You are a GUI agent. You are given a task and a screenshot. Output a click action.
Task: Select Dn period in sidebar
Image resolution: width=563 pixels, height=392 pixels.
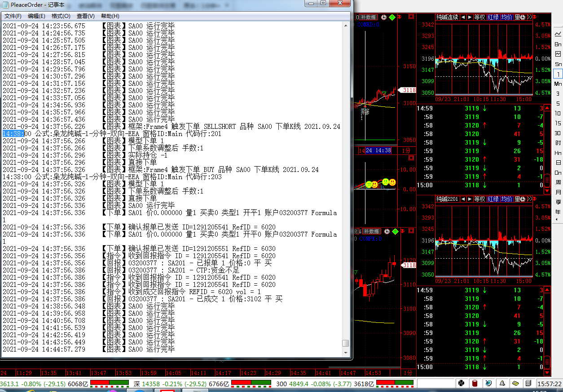558,172
